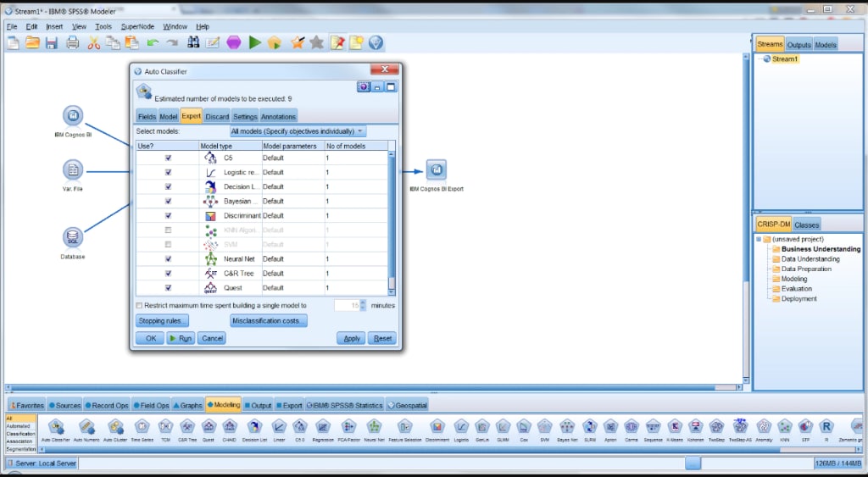Uncheck the Discriminant model checkbox
This screenshot has width=868, height=477.
169,215
